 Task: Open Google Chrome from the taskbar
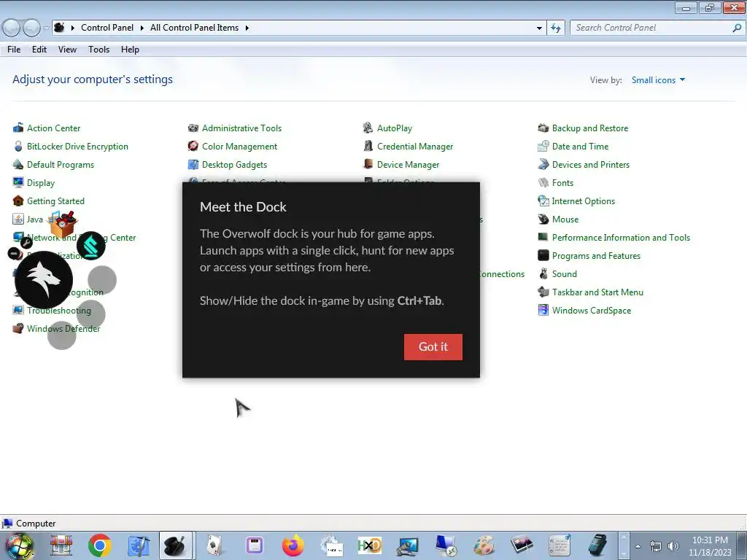(x=99, y=545)
